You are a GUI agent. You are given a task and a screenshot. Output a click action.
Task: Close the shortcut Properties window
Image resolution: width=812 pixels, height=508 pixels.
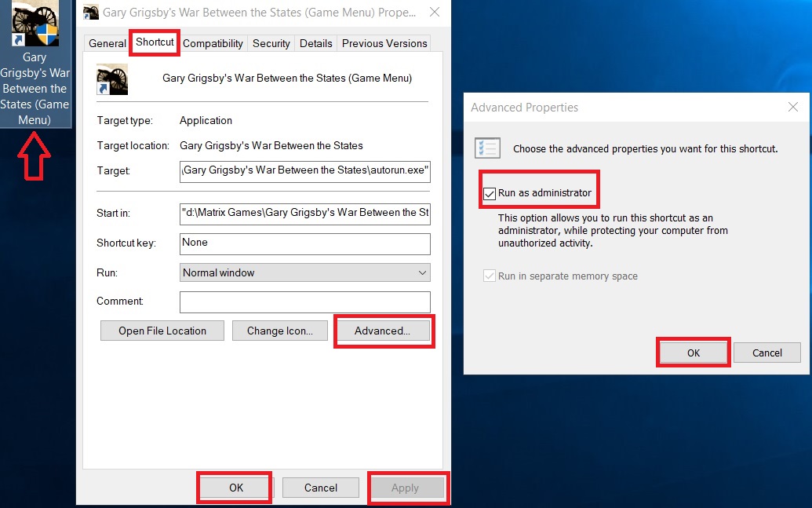(x=435, y=12)
